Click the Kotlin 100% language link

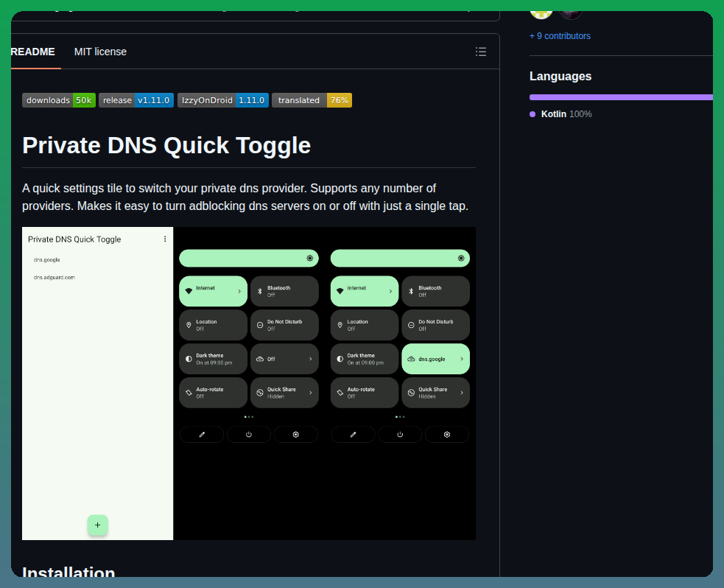[x=560, y=114]
